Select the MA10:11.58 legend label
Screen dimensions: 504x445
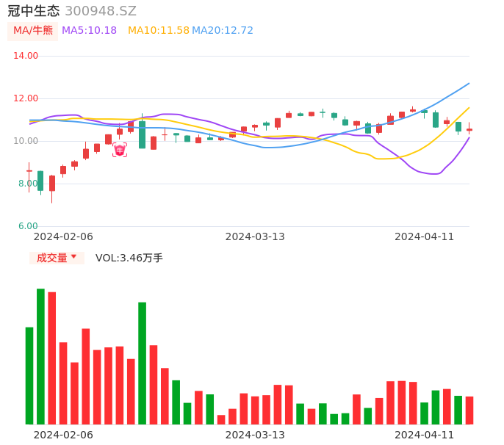[159, 31]
